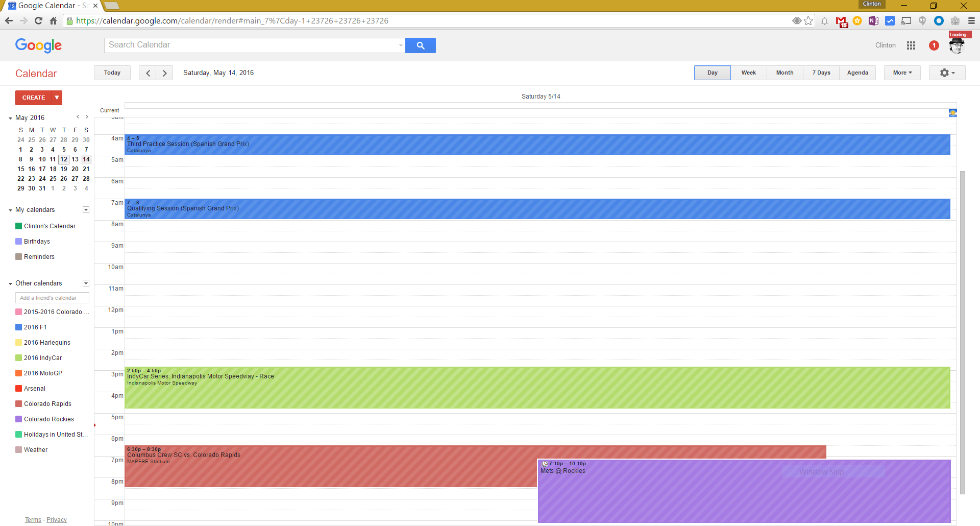Click the Google logo

click(39, 45)
